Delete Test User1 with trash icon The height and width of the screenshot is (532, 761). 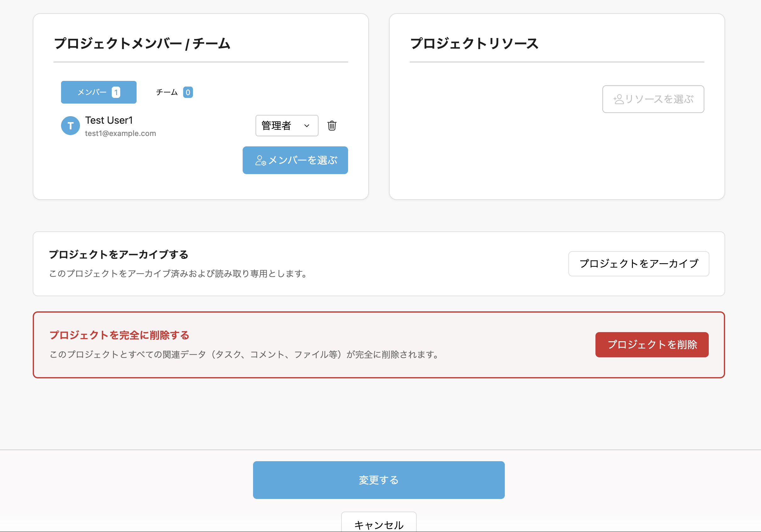coord(332,126)
